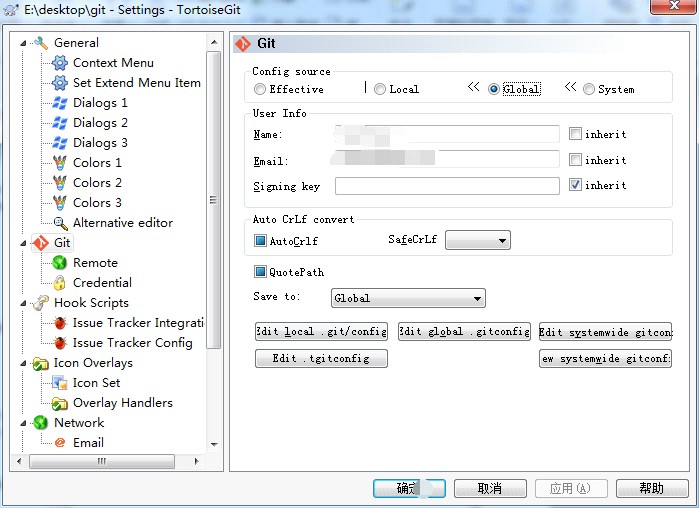This screenshot has width=699, height=508.
Task: Click the Remote globe icon
Action: (x=60, y=263)
